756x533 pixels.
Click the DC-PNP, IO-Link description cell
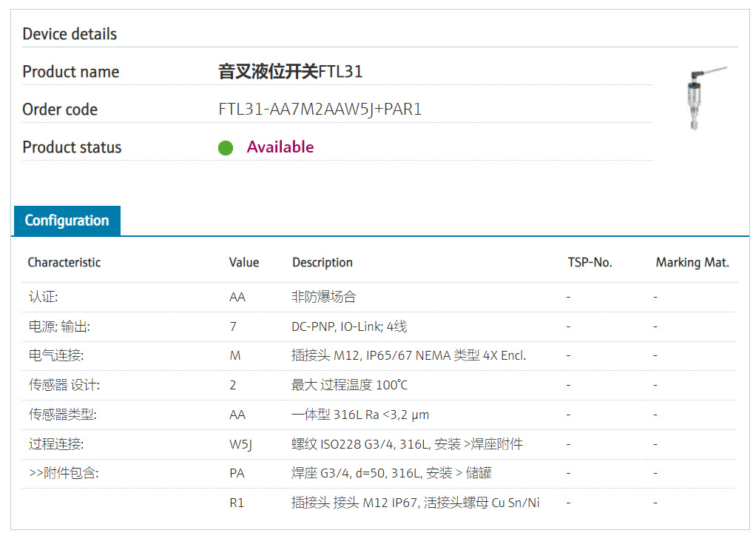click(349, 326)
